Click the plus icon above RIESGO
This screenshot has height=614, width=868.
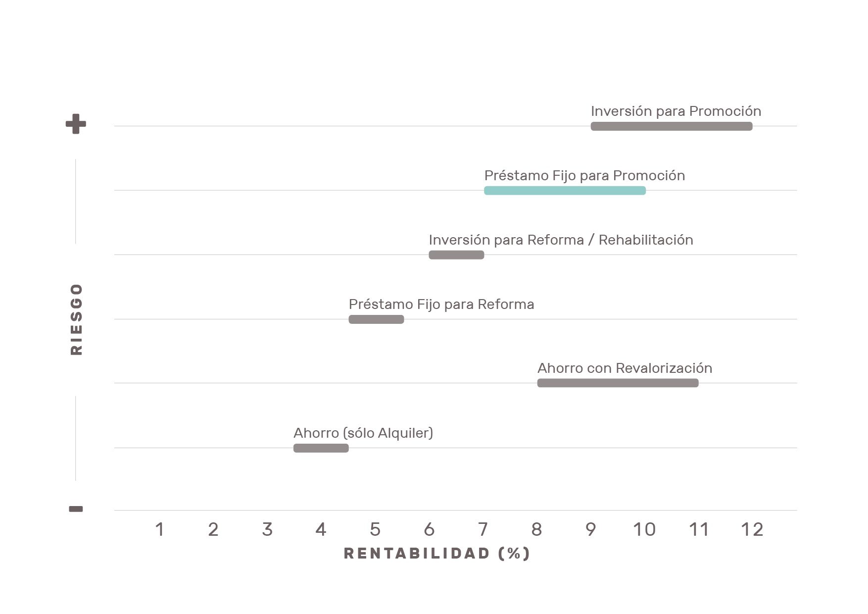76,124
